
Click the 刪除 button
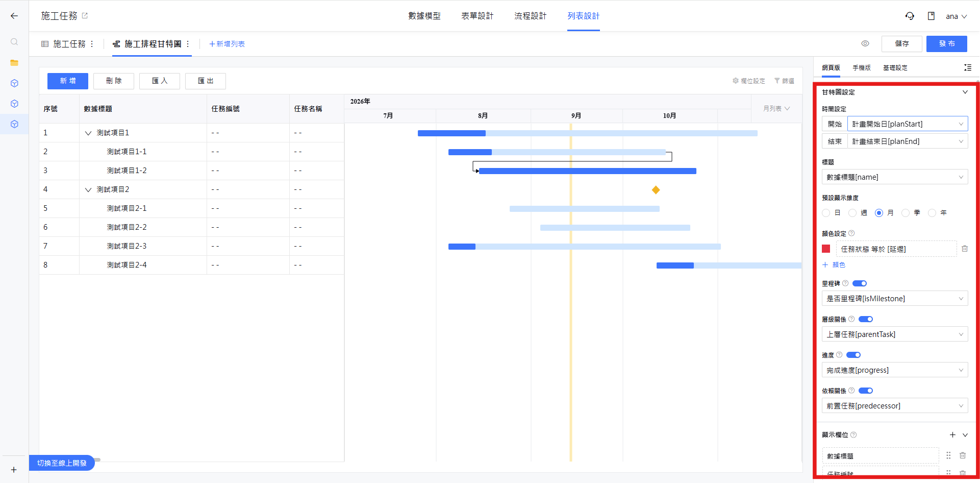114,81
